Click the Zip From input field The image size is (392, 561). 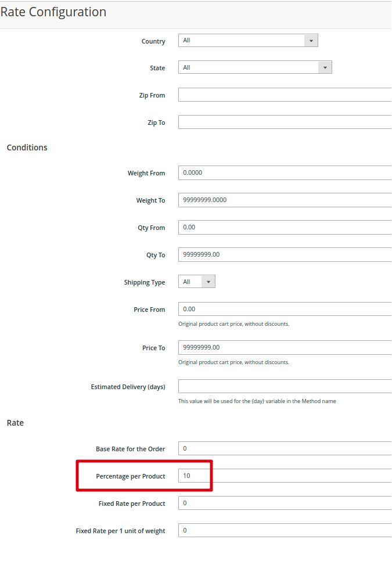pos(285,95)
